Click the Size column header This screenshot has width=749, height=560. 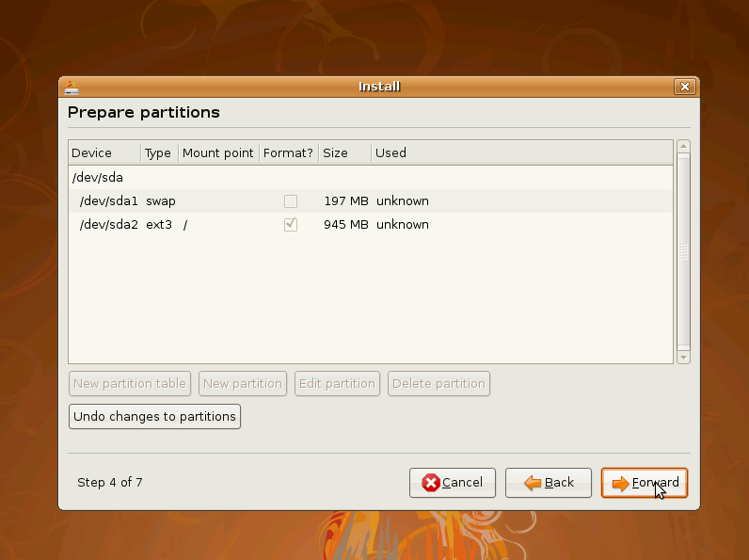coord(345,152)
